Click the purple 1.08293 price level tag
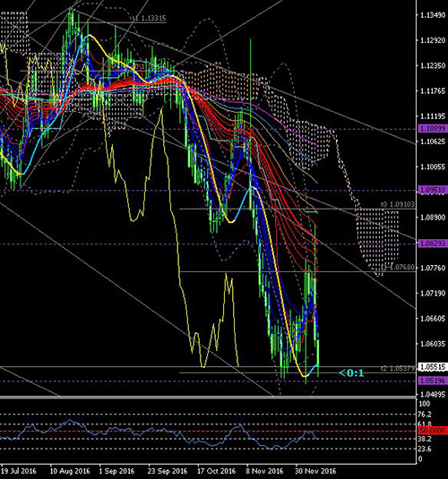Screen dimensions: 448x479 click(x=433, y=244)
